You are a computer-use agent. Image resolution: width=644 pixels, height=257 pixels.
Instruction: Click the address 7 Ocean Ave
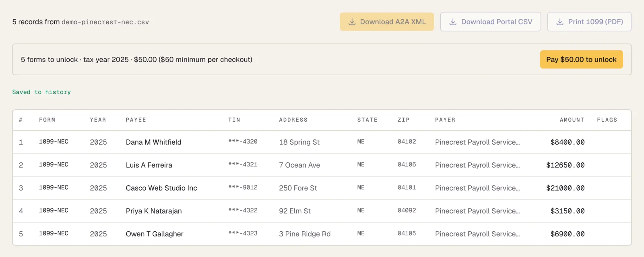point(299,165)
